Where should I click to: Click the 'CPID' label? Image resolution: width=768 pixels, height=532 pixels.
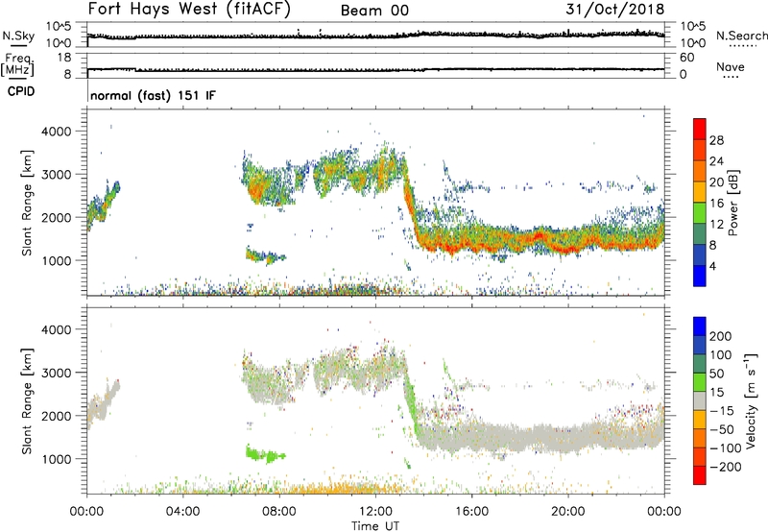[x=21, y=91]
